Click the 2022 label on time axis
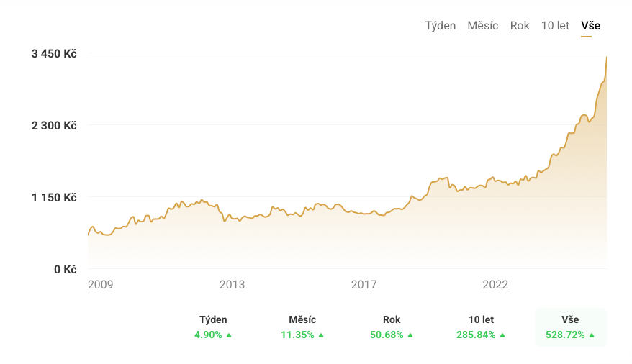The width and height of the screenshot is (632, 364). [495, 285]
